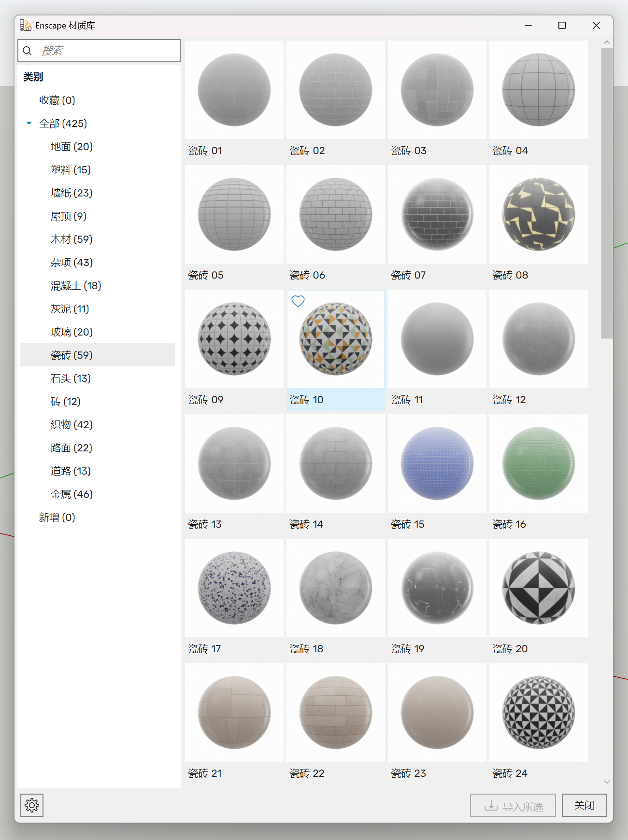628x840 pixels.
Task: Collapse the 全部 (425) category tree
Action: pyautogui.click(x=29, y=124)
